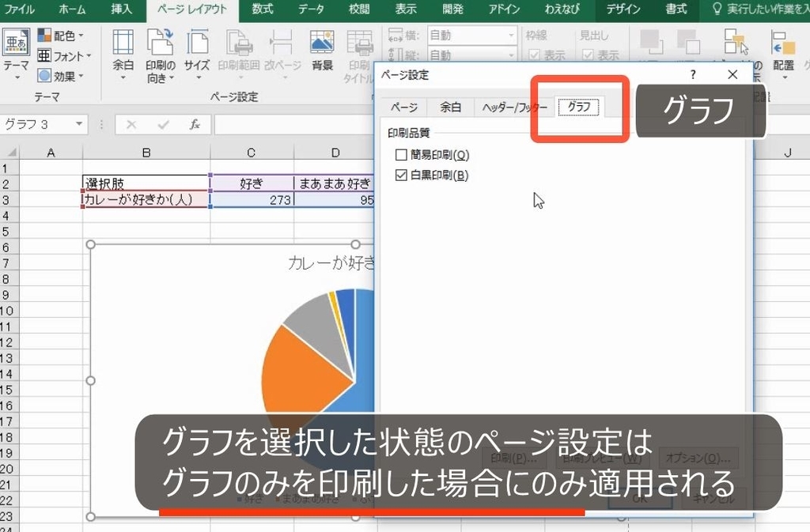Click the cancel X formula bar icon
Screen dimensions: 810x532
pyautogui.click(x=131, y=124)
